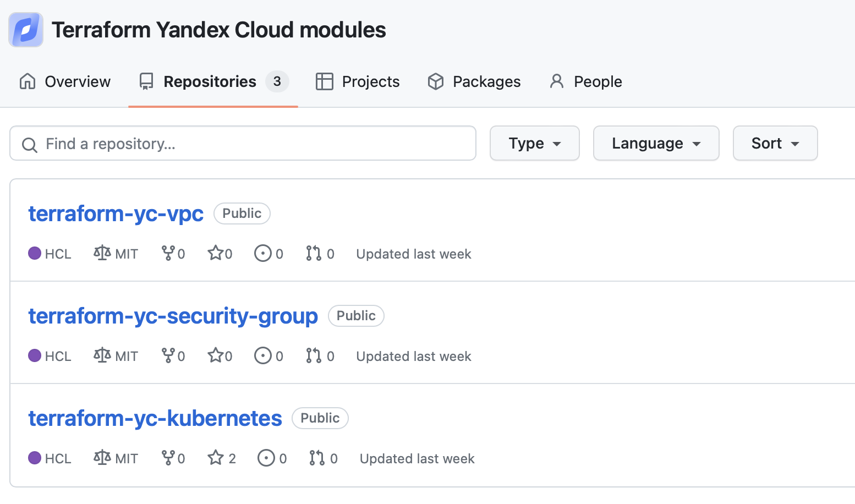Navigate to terraform-yc-kubernetes repository

click(x=155, y=418)
